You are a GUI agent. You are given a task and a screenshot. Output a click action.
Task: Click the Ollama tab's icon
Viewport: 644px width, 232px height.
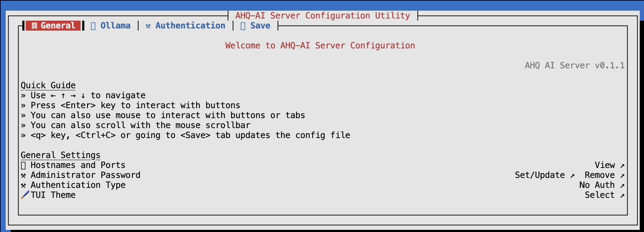93,26
